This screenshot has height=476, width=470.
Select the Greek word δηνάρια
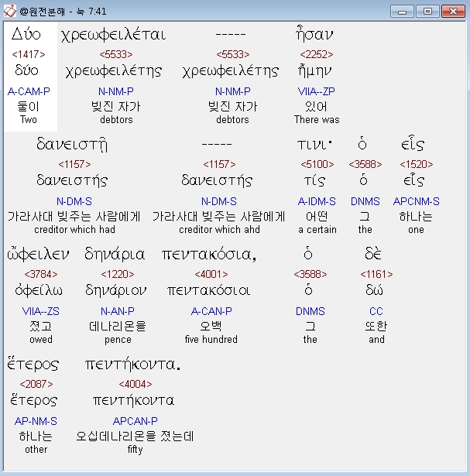(x=115, y=255)
